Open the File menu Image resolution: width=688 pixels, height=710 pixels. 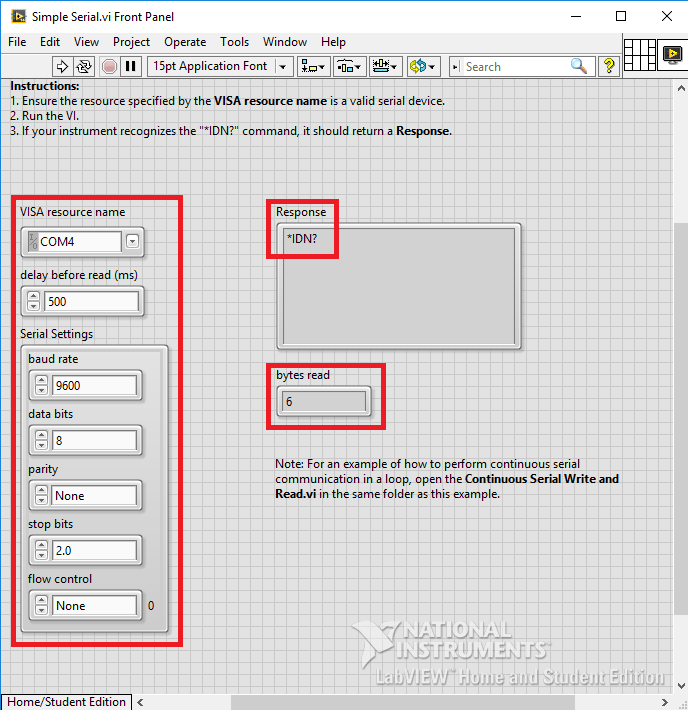point(17,42)
